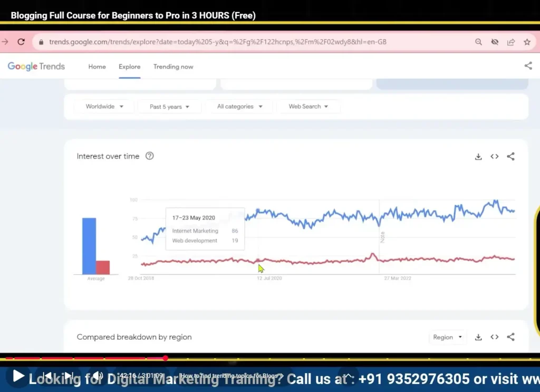Share the entire Google Trends page
This screenshot has width=540, height=392.
pyautogui.click(x=528, y=66)
